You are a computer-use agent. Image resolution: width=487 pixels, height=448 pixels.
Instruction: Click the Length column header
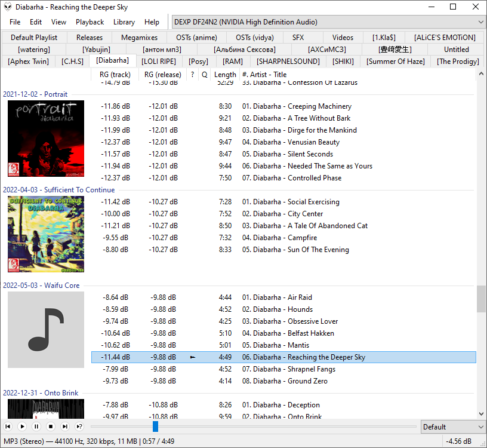(x=225, y=75)
